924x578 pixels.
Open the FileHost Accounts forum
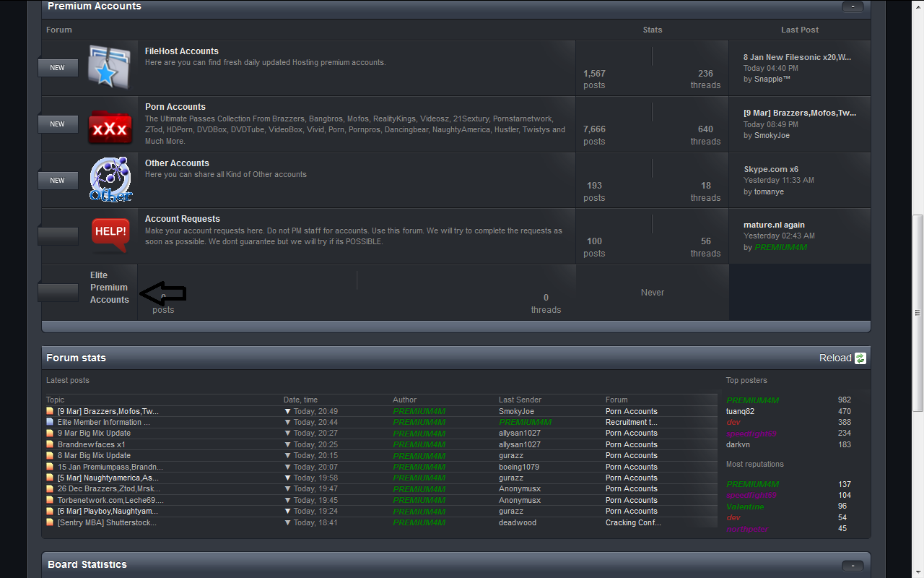[182, 51]
